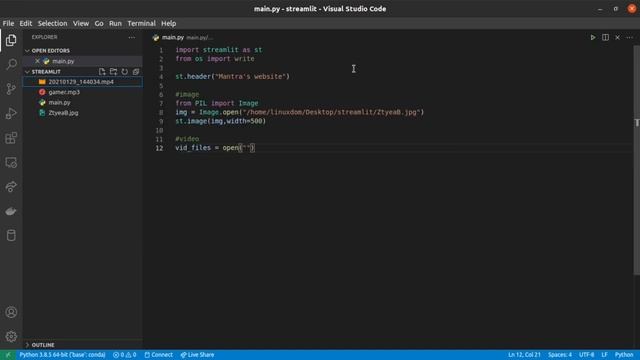640x360 pixels.
Task: Open the Extensions view
Action: click(x=11, y=138)
